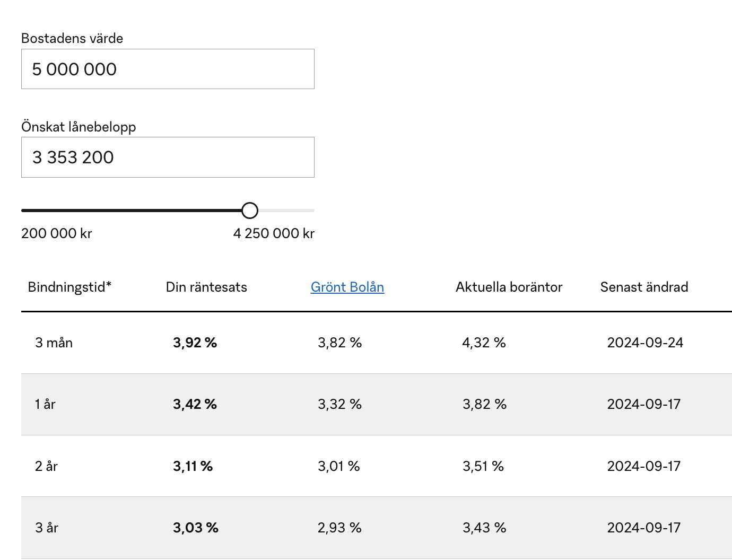
Task: Click the 3,51 % current rate value
Action: [483, 466]
